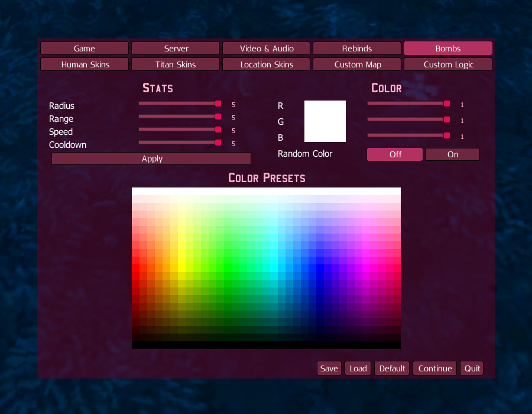Screen dimensions: 532x414
Task: Load saved settings
Action: click(358, 368)
